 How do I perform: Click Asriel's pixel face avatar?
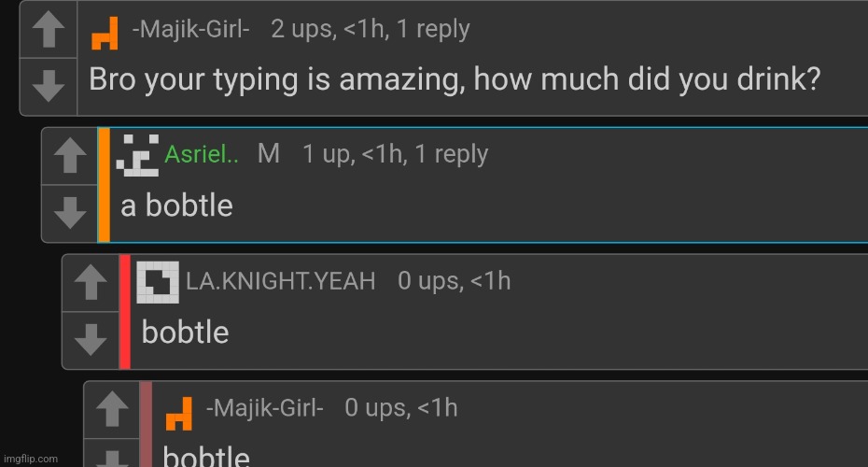point(137,155)
